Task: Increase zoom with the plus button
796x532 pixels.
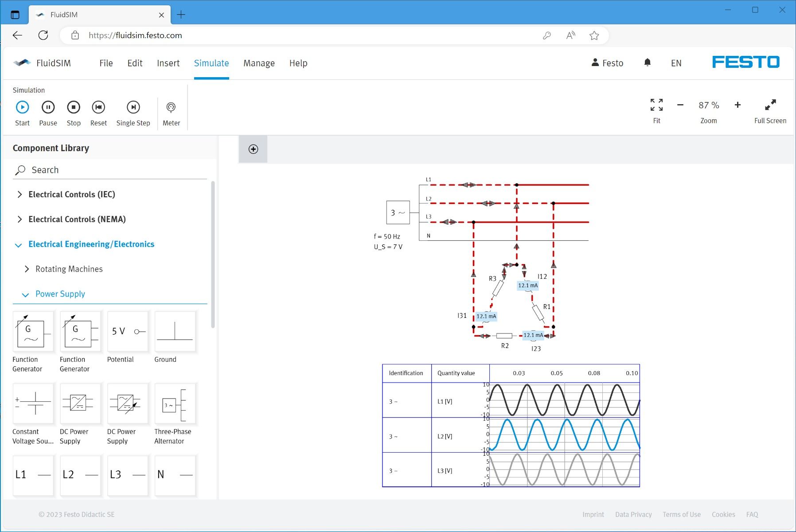Action: coord(737,105)
